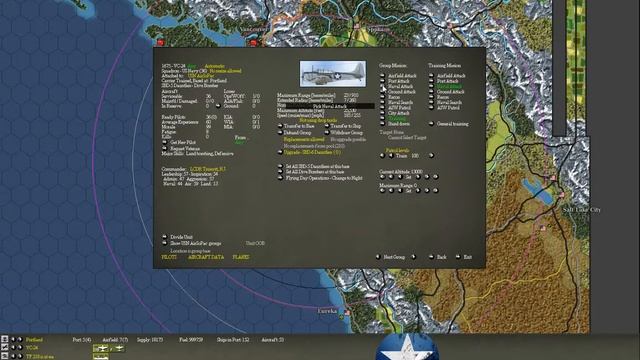This screenshot has width=640, height=360.
Task: Click Portland base name in bottom bar
Action: click(34, 340)
